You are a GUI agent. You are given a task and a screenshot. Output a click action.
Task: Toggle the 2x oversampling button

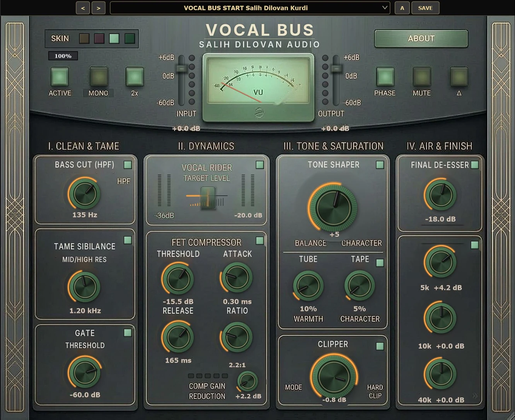coord(135,76)
